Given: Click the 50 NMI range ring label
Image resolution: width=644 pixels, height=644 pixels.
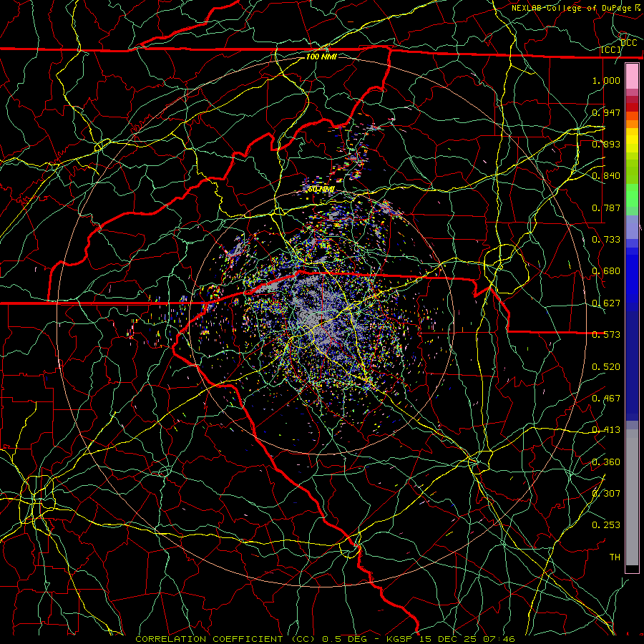Looking at the screenshot, I should pos(321,190).
